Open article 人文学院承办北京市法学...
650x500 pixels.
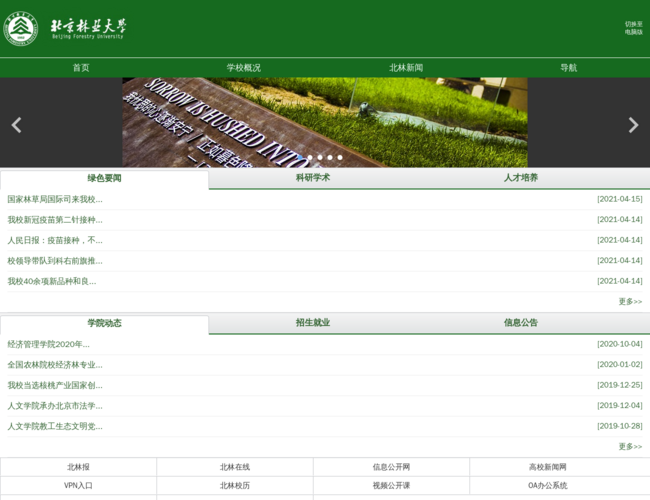pos(55,406)
